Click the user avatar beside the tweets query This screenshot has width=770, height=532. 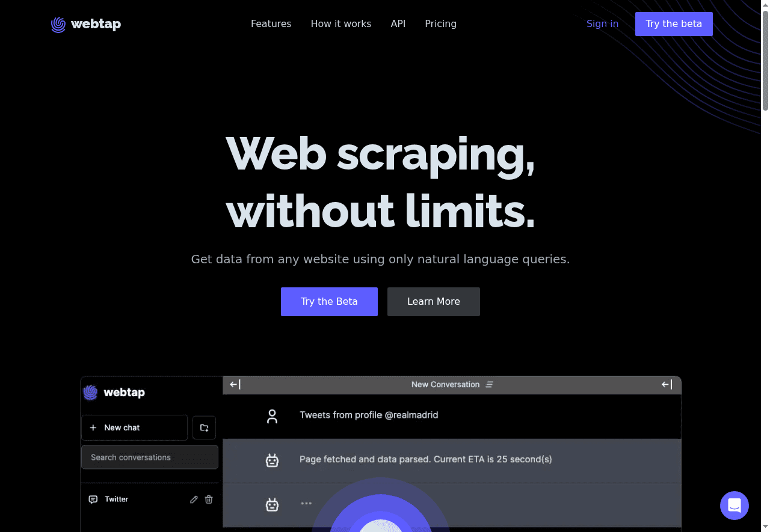point(273,415)
